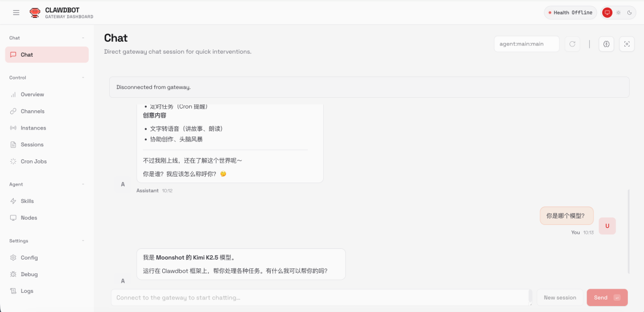Open Channels in the sidebar

tap(47, 112)
